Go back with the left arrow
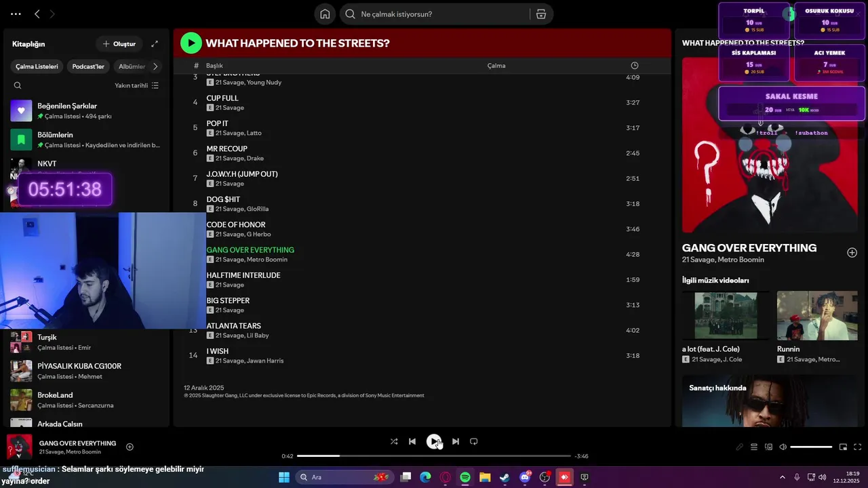The image size is (868, 488). (x=37, y=14)
